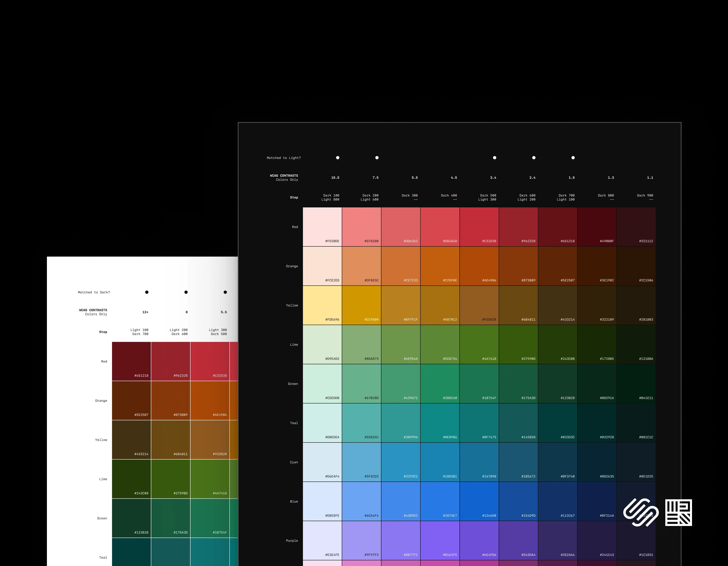This screenshot has width=728, height=566.
Task: Choose the #D8E8FE blue swatch
Action: 322,501
